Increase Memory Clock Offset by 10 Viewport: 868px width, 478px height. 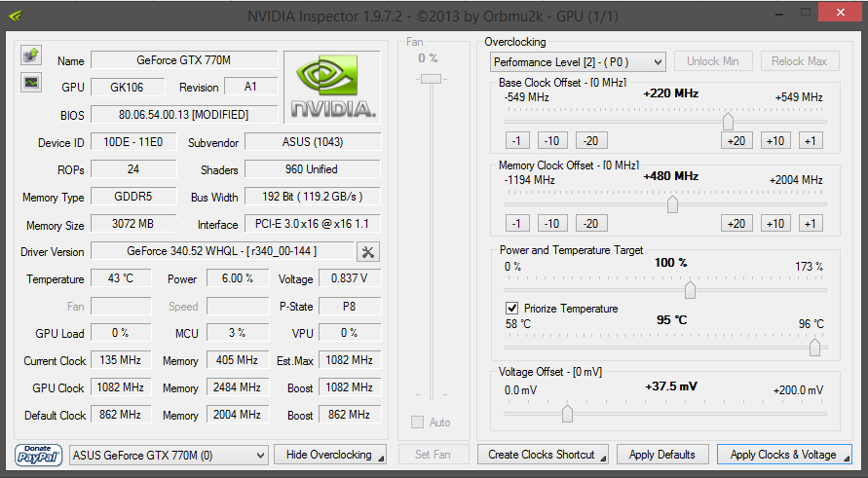[775, 224]
